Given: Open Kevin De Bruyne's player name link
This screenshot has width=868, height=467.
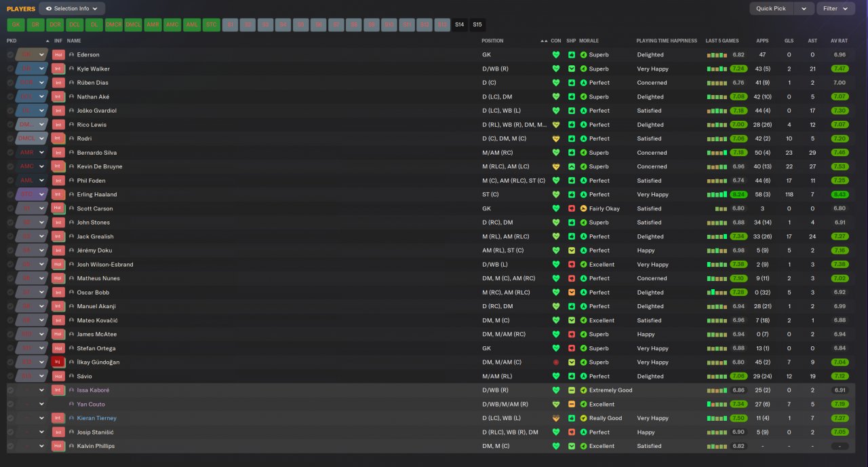Looking at the screenshot, I should [100, 166].
